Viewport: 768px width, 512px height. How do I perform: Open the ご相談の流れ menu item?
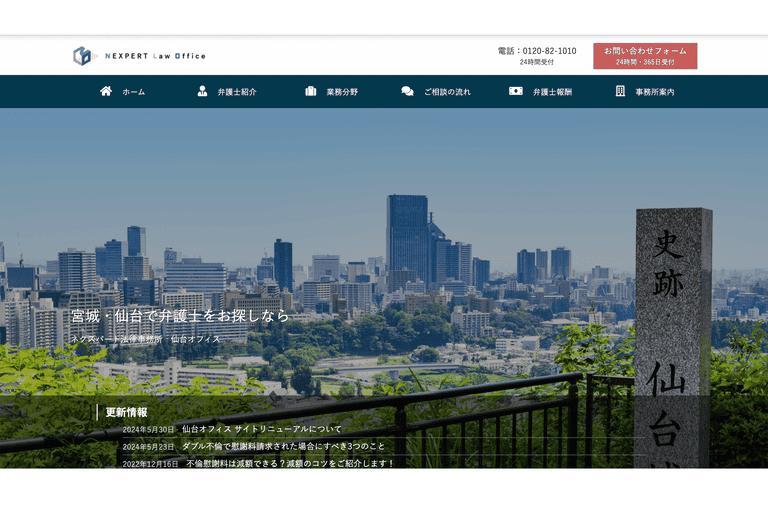click(447, 92)
